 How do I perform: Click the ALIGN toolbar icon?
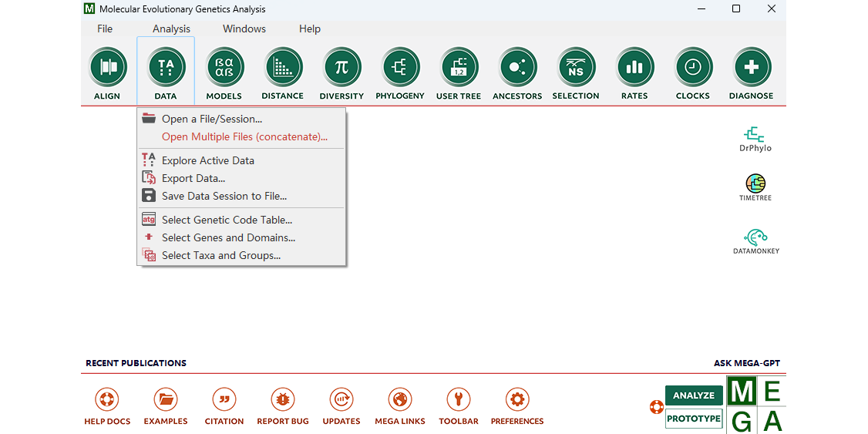pyautogui.click(x=107, y=68)
